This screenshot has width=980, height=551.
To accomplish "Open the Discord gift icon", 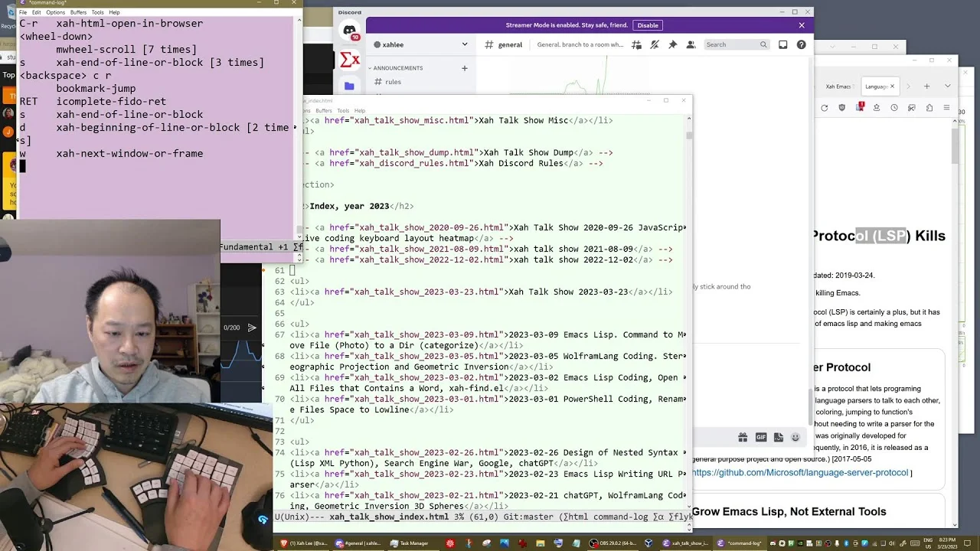I will click(x=743, y=437).
